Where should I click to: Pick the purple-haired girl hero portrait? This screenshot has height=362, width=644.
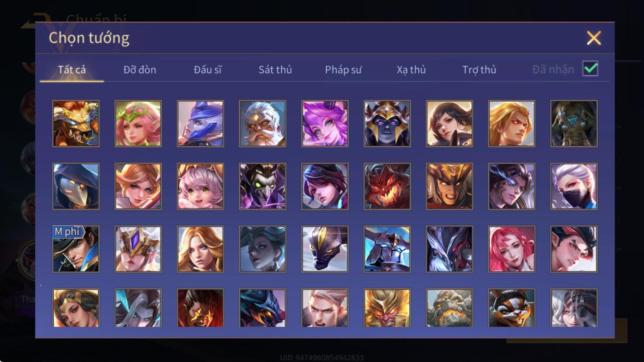tap(325, 123)
